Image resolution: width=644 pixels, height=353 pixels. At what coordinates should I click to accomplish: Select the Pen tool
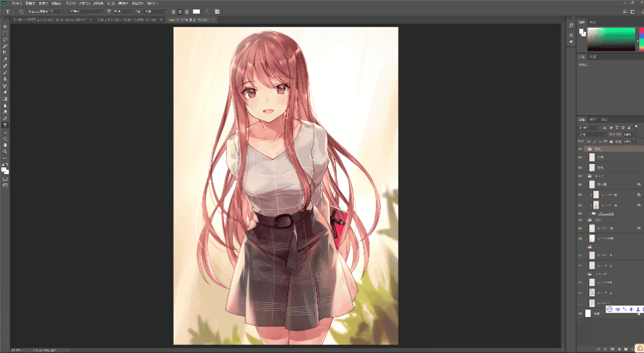pyautogui.click(x=5, y=119)
